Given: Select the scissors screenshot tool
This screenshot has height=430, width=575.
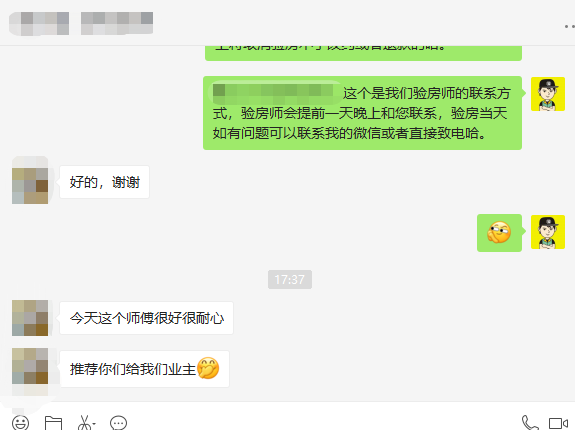Looking at the screenshot, I should [x=84, y=423].
